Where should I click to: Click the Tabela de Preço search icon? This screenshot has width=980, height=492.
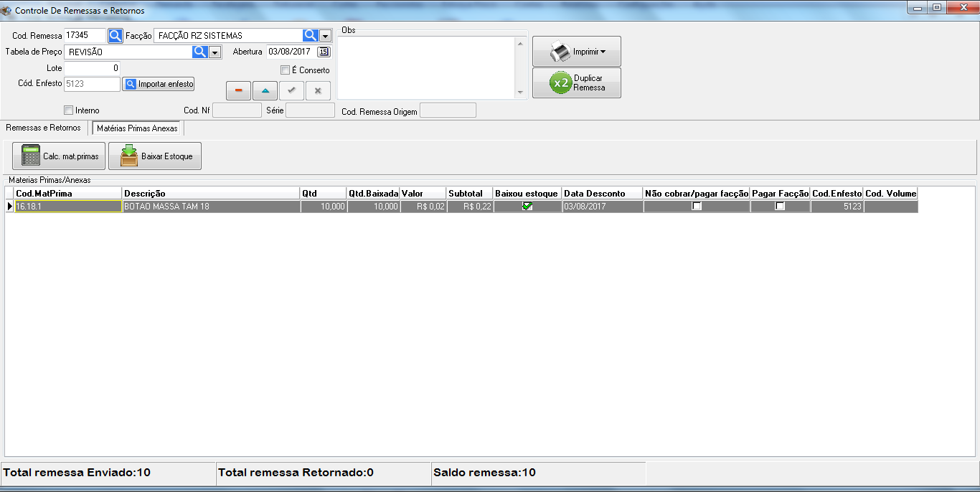(200, 52)
